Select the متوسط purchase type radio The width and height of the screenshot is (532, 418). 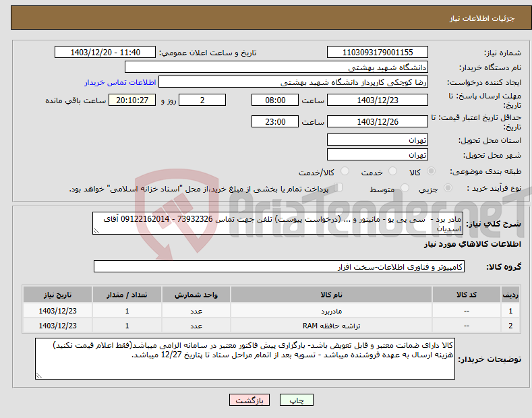[x=405, y=188]
